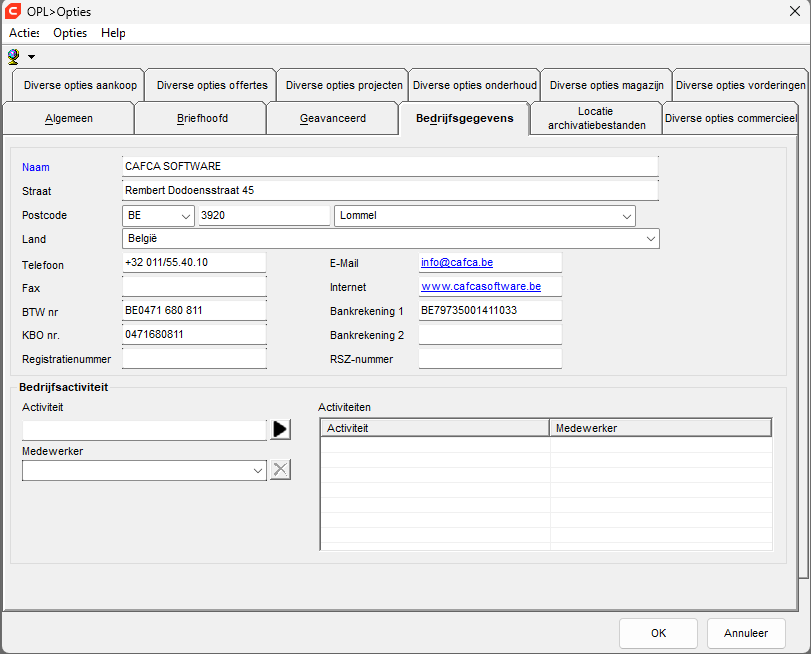This screenshot has height=654, width=811.
Task: Click the CAFCA app logo in the title bar
Action: point(12,11)
